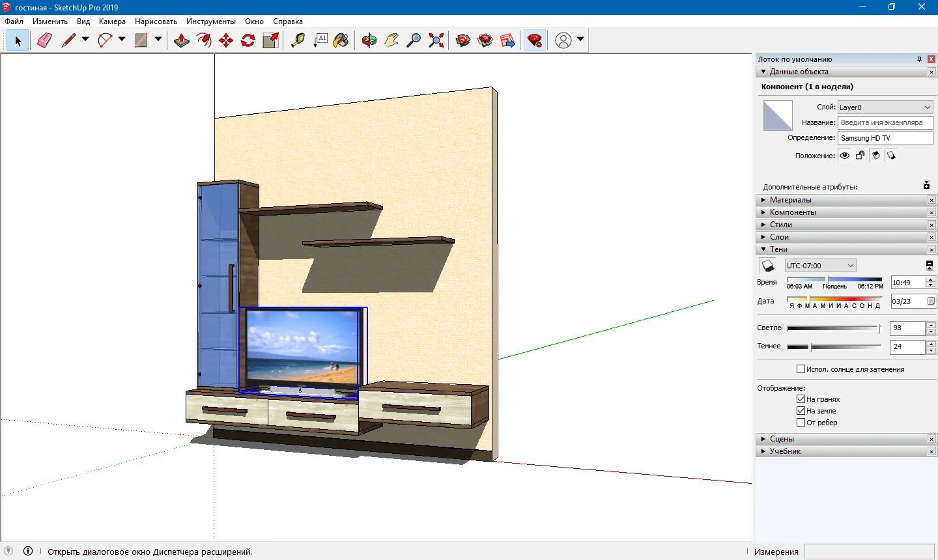This screenshot has height=560, width=938.
Task: Uncheck the 'На земле' checkbox
Action: pyautogui.click(x=801, y=411)
